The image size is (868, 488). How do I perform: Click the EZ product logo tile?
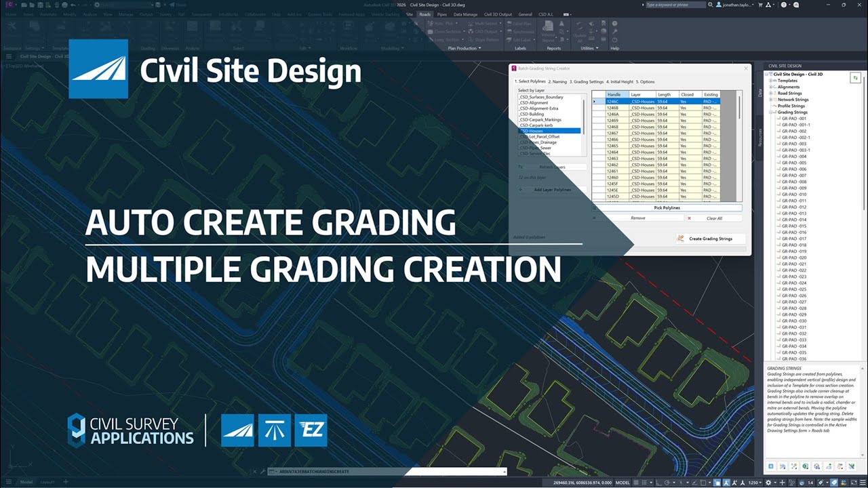coord(311,430)
